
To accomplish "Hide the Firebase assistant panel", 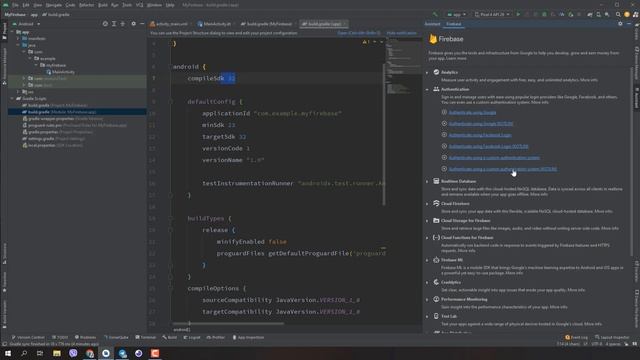I will pos(629,24).
